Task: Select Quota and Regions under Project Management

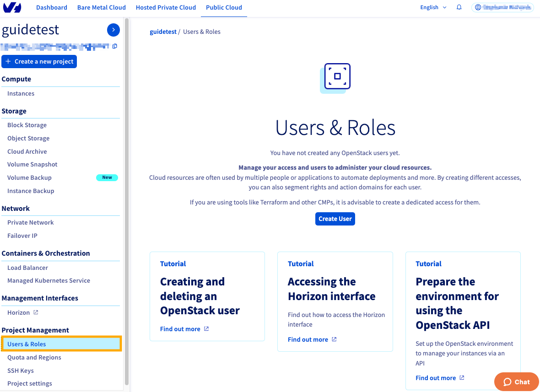Action: tap(33, 357)
